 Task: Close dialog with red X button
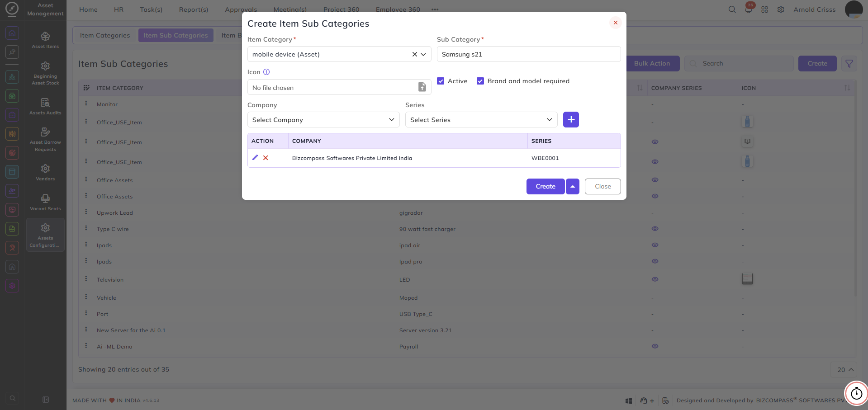click(x=615, y=23)
